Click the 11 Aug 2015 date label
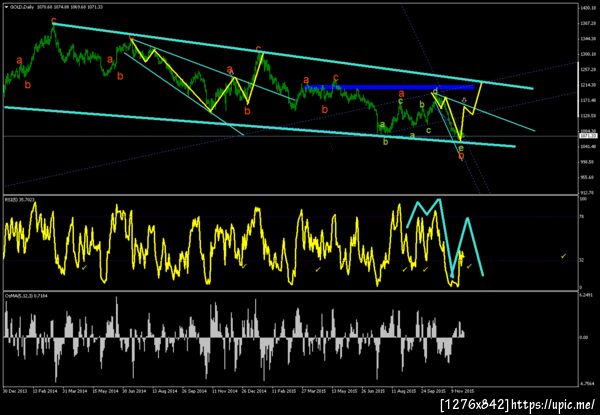This screenshot has width=600, height=415. [x=403, y=392]
